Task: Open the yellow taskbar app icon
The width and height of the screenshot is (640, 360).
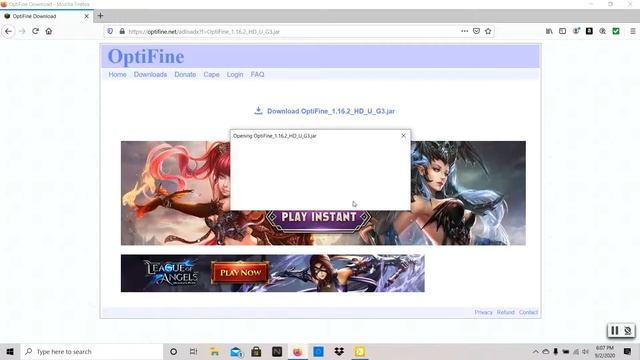Action: point(360,351)
